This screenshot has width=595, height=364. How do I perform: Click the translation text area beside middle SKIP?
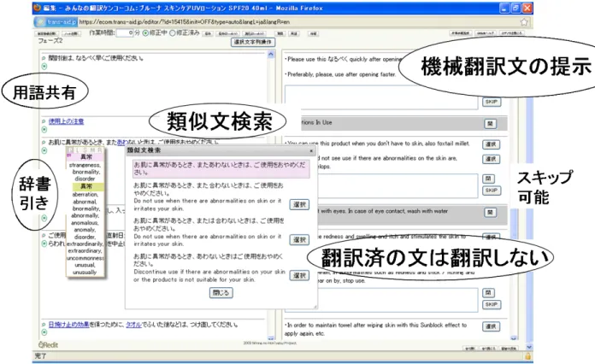click(398, 185)
